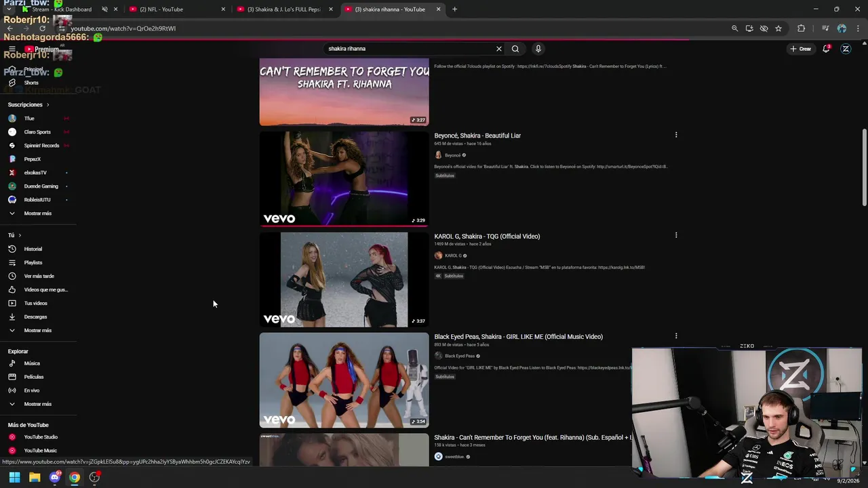This screenshot has height=488, width=868.
Task: Open options menu for GIRL LIKE ME video
Action: pos(676,335)
